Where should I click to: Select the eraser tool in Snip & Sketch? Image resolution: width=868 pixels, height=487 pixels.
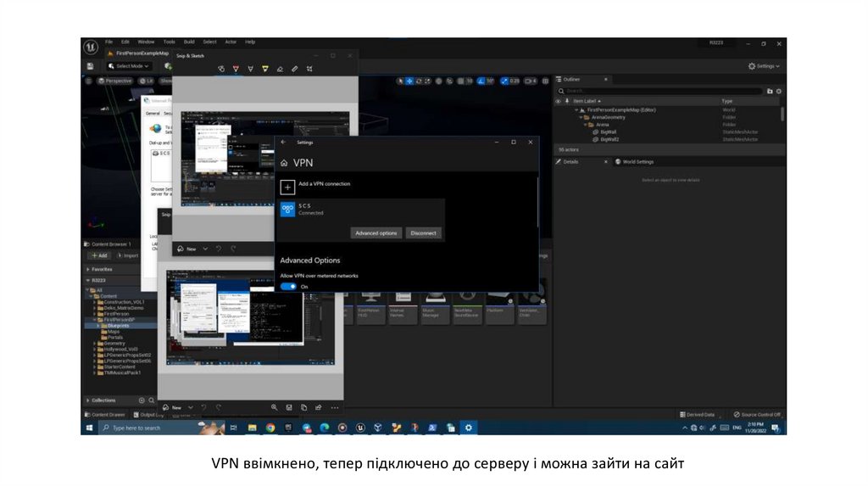point(280,69)
